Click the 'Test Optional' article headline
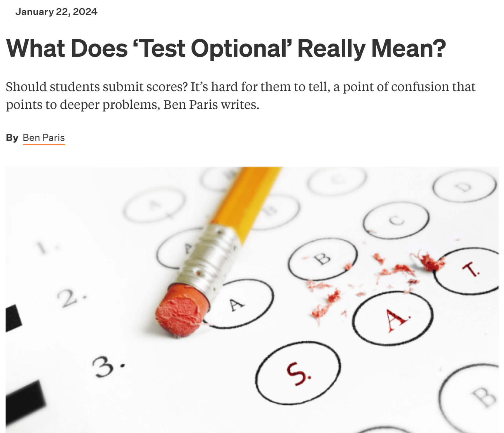The width and height of the screenshot is (504, 433). coord(226,48)
